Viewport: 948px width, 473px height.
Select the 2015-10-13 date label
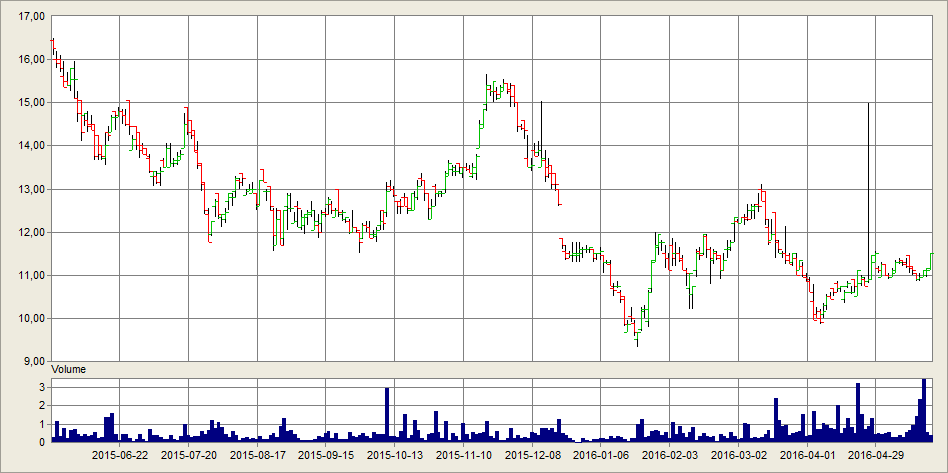point(395,454)
